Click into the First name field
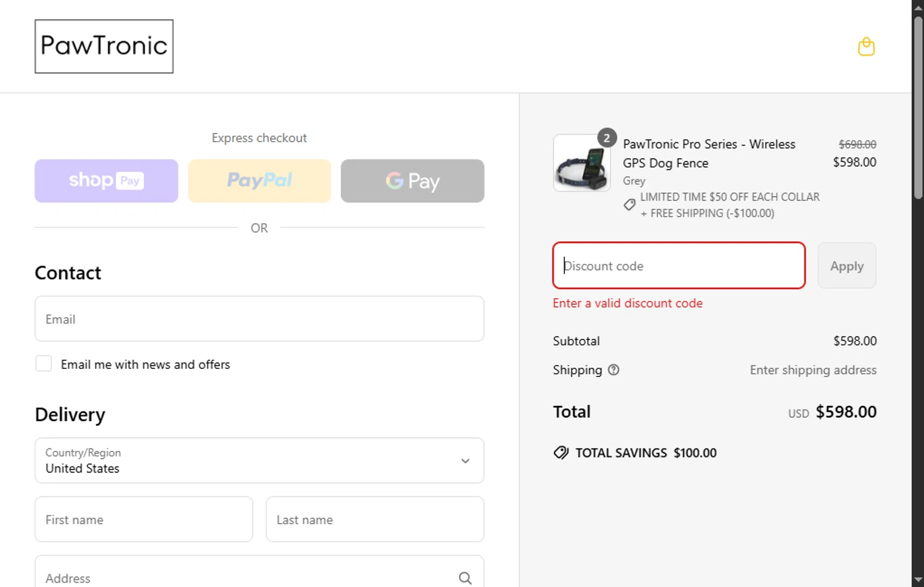Viewport: 924px width, 587px height. pos(144,519)
